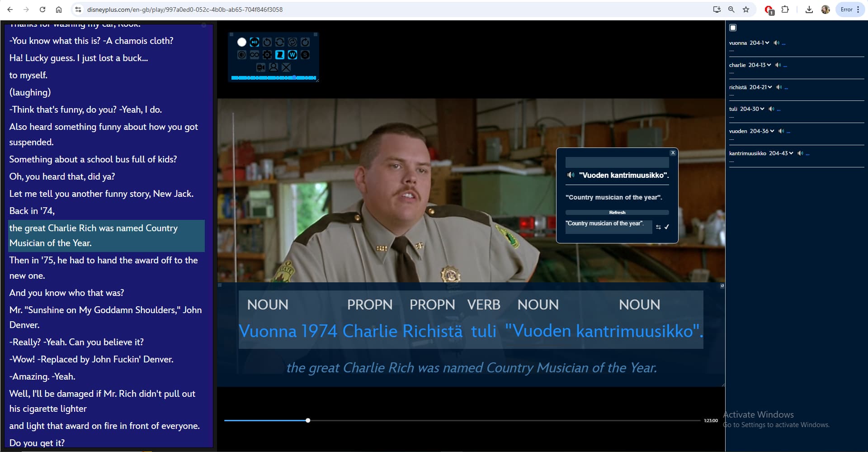Toggle the S button in control panel
The height and width of the screenshot is (452, 868).
(x=305, y=55)
